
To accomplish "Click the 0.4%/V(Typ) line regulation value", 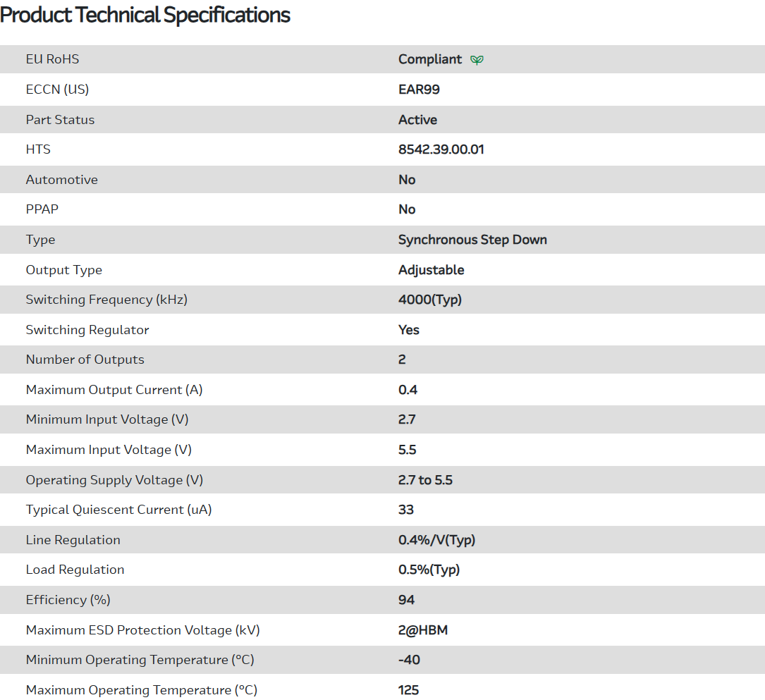I will click(x=436, y=540).
